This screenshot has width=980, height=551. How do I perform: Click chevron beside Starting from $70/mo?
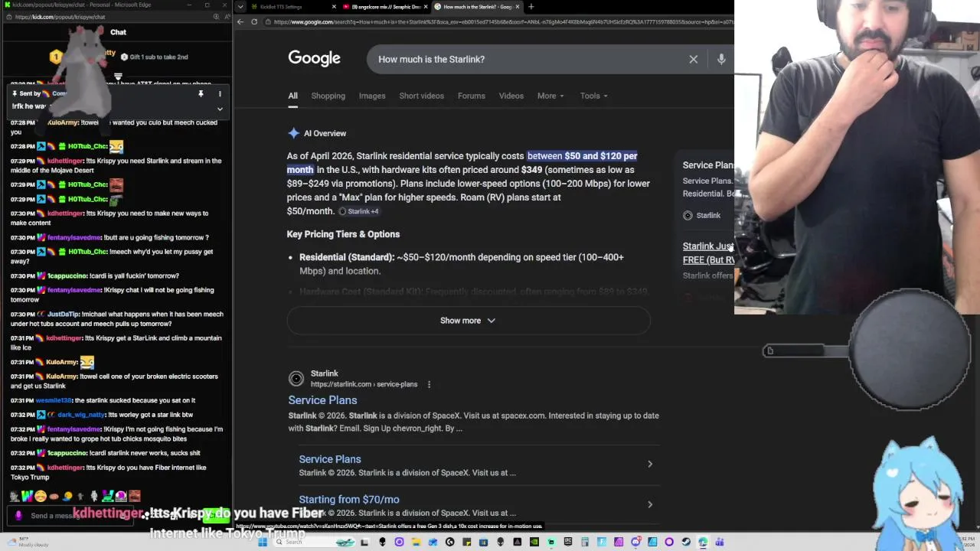click(650, 504)
